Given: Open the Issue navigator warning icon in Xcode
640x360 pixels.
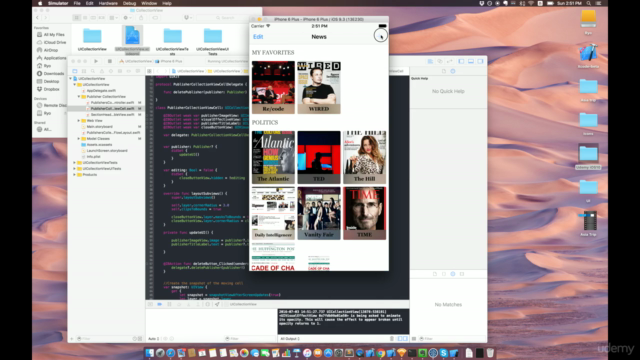Looking at the screenshot, I should (x=102, y=71).
